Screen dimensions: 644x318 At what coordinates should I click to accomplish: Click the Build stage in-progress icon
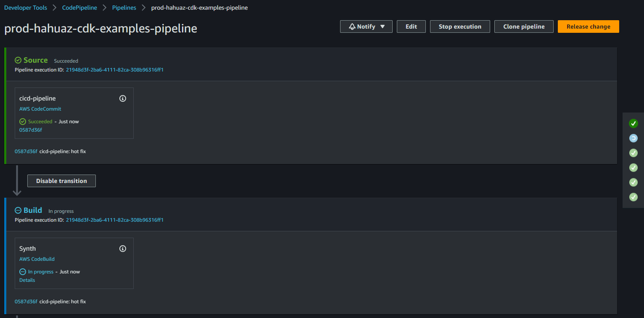pyautogui.click(x=18, y=210)
